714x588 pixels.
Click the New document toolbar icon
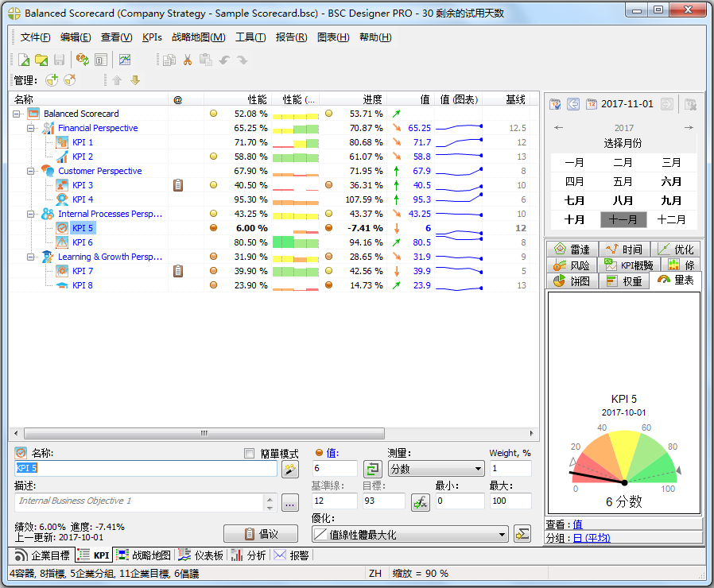pyautogui.click(x=23, y=60)
